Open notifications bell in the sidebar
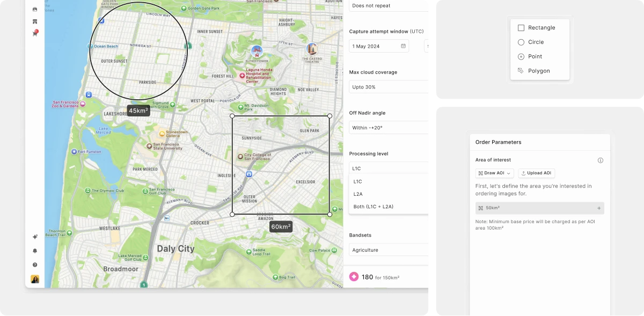The height and width of the screenshot is (316, 644). point(35,251)
